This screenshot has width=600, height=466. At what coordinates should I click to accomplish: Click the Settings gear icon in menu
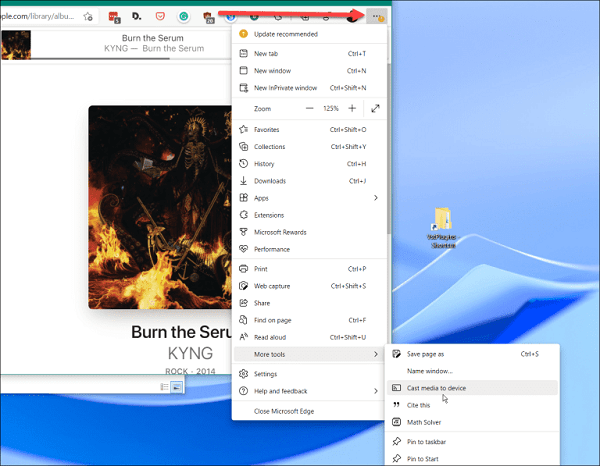(242, 374)
